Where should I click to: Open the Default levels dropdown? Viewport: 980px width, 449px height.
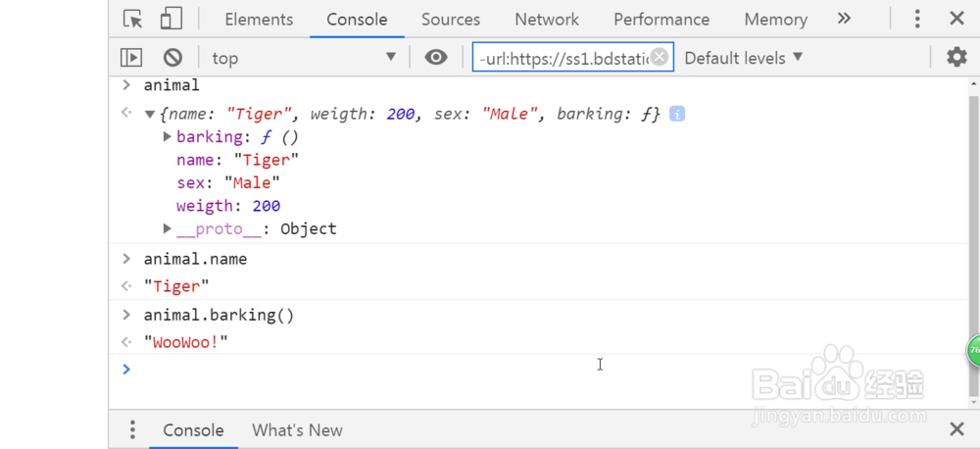[x=744, y=58]
